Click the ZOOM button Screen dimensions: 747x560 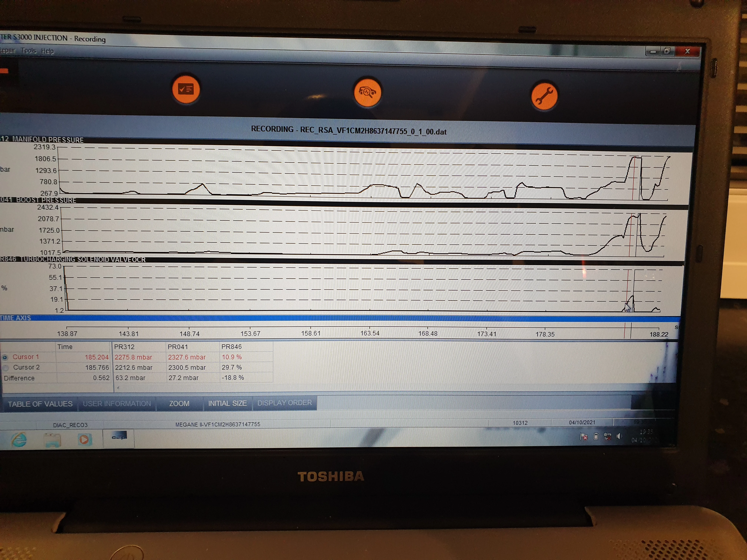click(179, 403)
